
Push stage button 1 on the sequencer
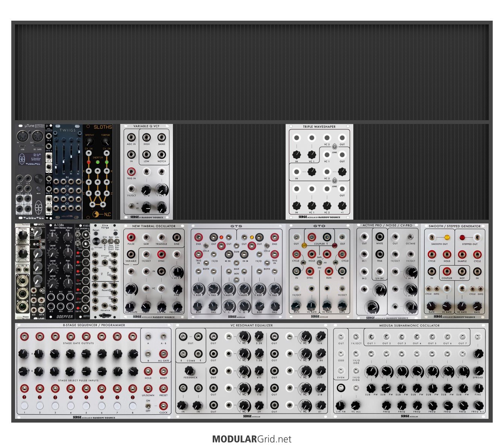(x=24, y=406)
